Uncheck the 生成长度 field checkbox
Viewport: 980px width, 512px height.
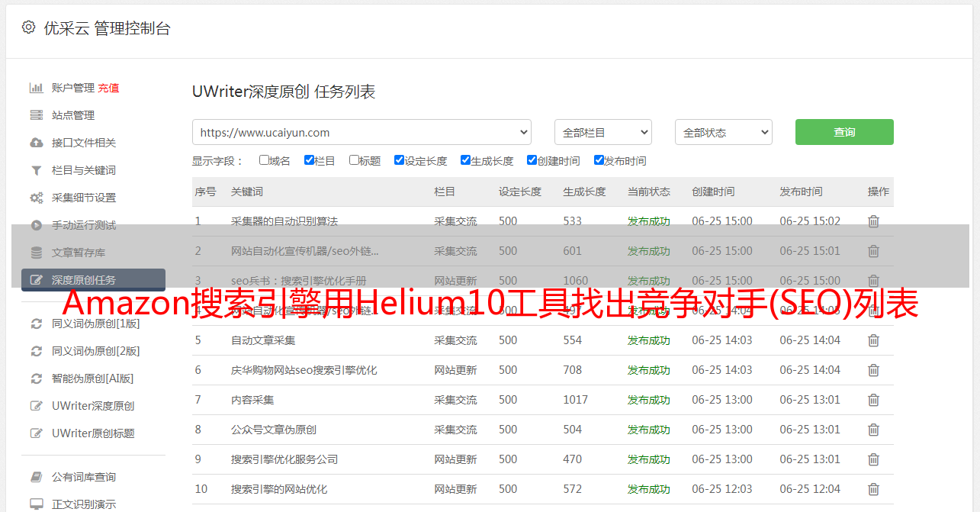(465, 160)
